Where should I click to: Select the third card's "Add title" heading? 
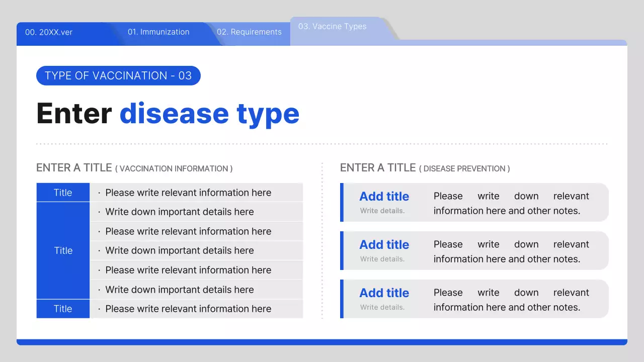tap(384, 293)
